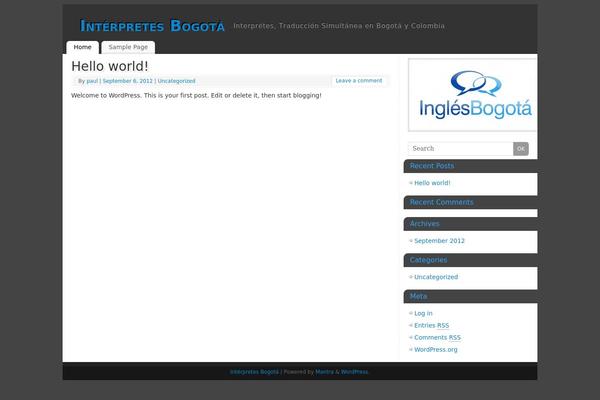Click the Archives widget heading
The height and width of the screenshot is (400, 600).
(424, 224)
